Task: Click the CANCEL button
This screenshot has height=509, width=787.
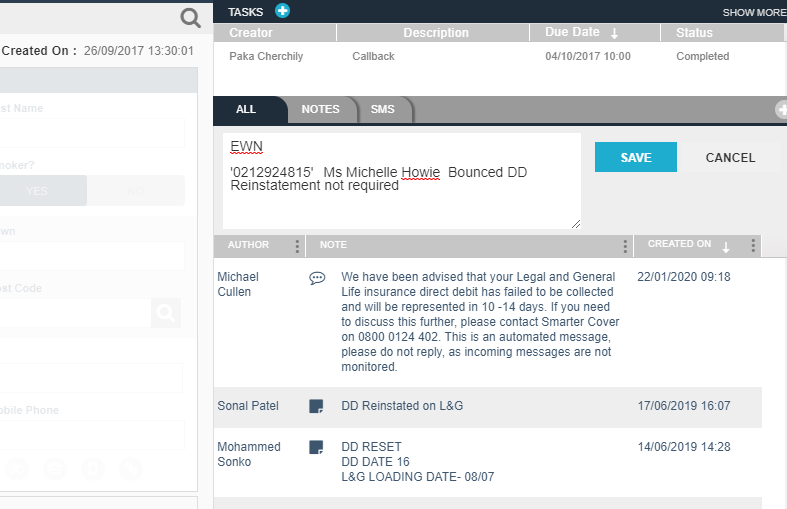Action: point(730,158)
